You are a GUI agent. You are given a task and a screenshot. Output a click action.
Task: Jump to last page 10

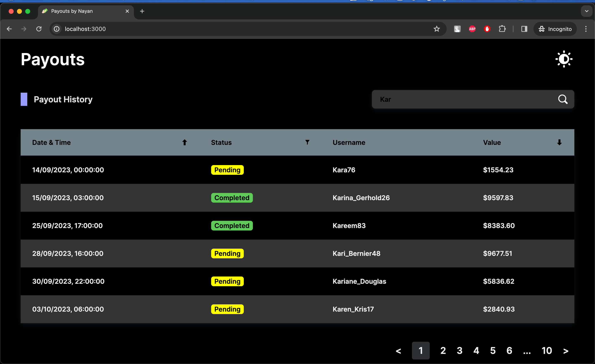point(547,350)
